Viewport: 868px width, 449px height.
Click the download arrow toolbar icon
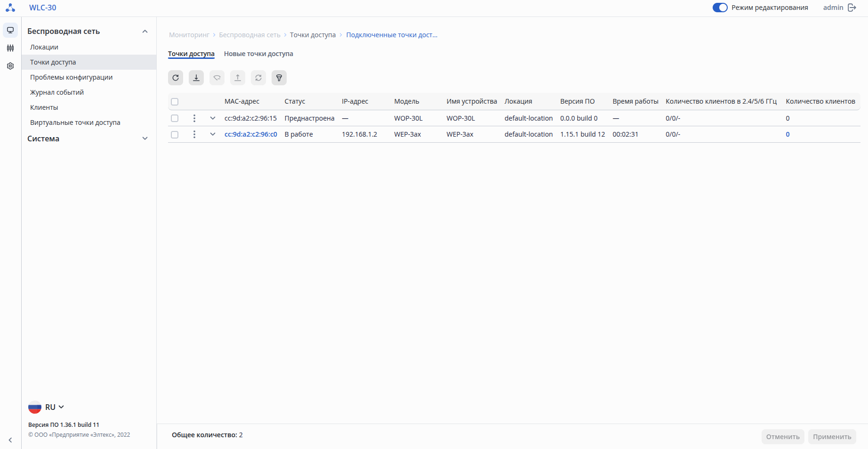click(196, 78)
